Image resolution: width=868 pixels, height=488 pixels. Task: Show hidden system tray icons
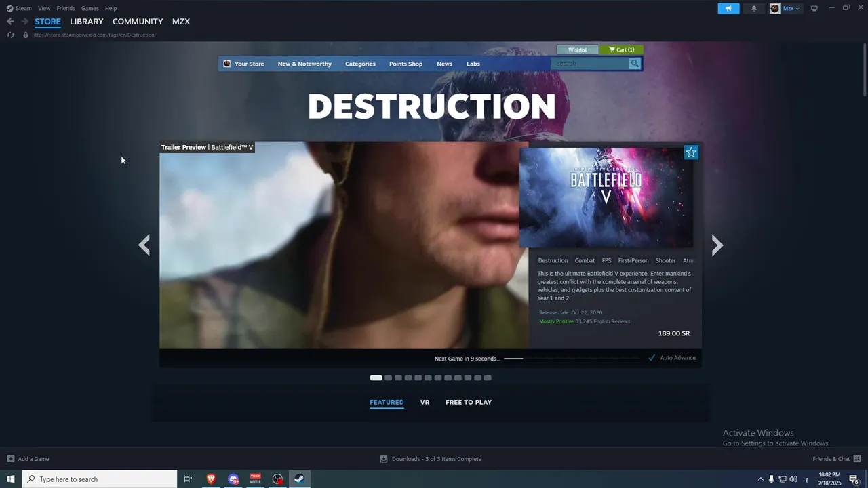[760, 479]
